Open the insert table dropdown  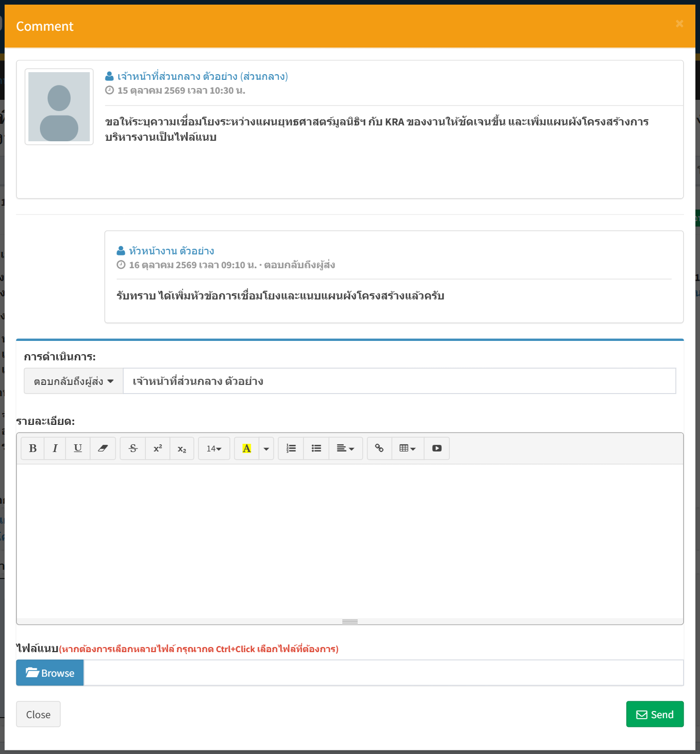[408, 448]
